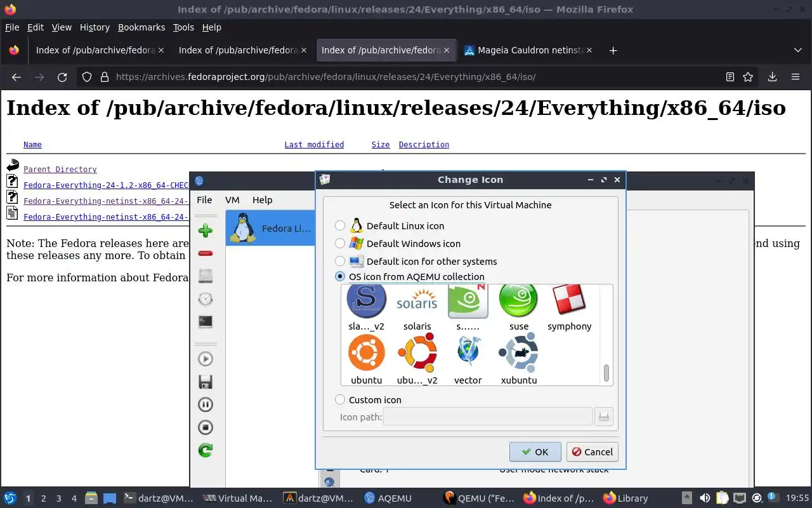Open the terminal console icon in AQEMU sidebar
Image resolution: width=812 pixels, height=508 pixels.
pos(205,322)
